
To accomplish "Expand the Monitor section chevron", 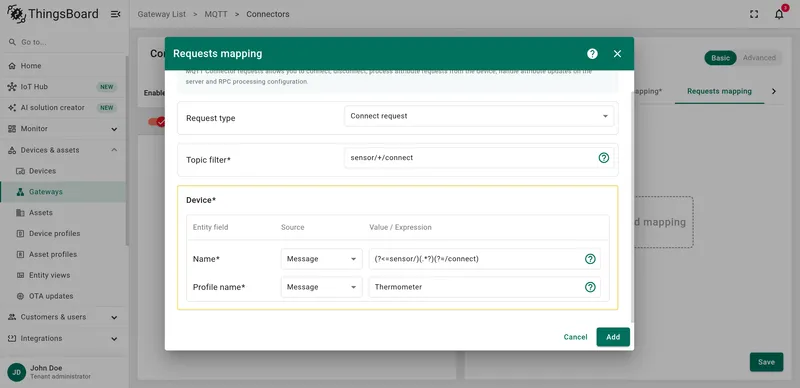I will pyautogui.click(x=114, y=129).
